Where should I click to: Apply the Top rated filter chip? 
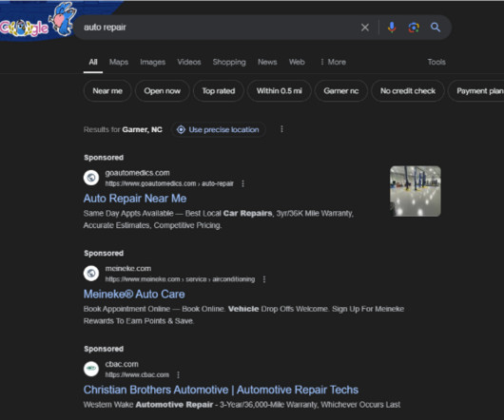(219, 91)
